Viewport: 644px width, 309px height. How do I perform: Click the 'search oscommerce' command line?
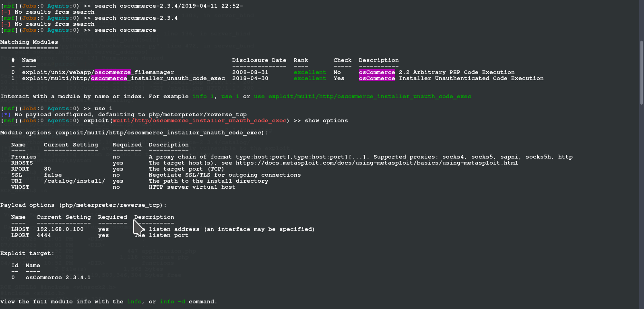pos(125,30)
